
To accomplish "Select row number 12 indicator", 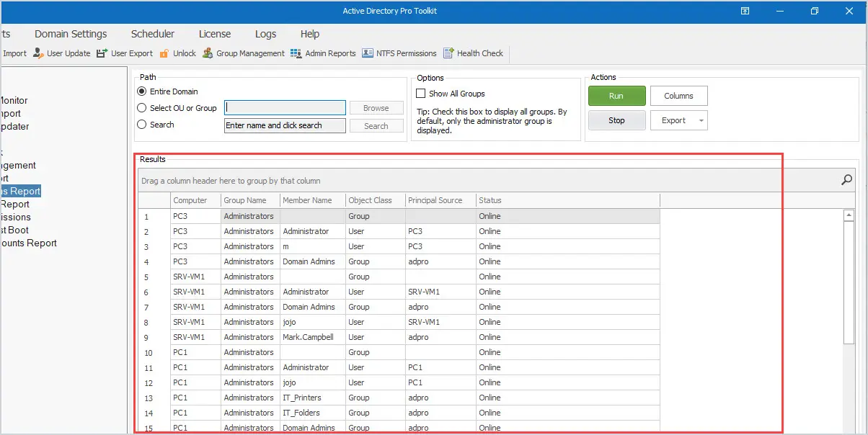I will pos(154,382).
